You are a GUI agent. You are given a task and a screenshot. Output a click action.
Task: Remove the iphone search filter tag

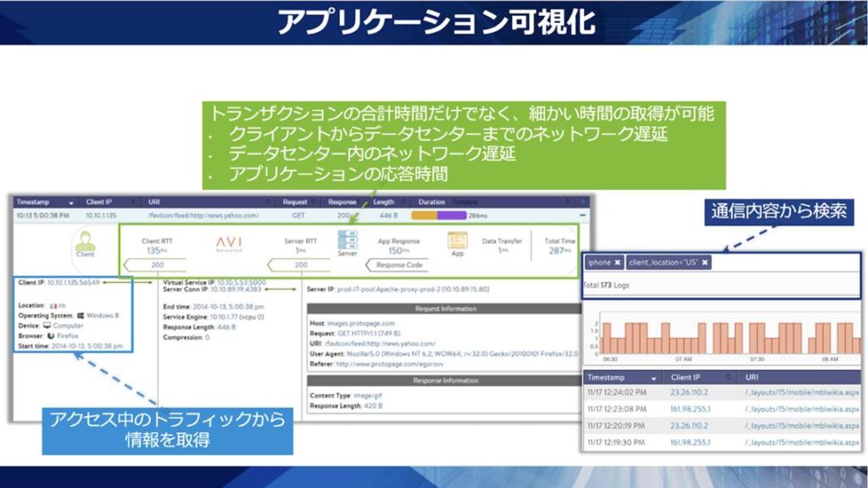[617, 263]
